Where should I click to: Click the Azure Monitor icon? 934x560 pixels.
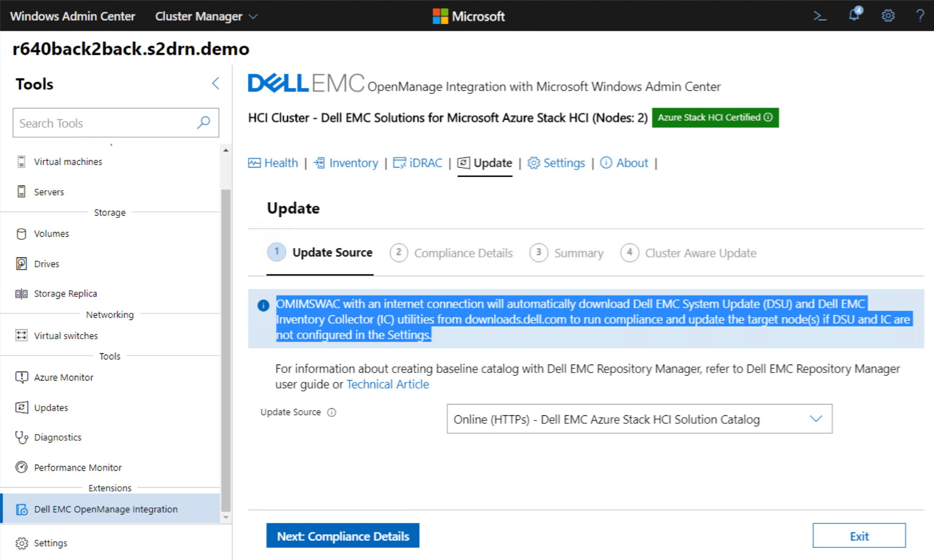click(21, 377)
